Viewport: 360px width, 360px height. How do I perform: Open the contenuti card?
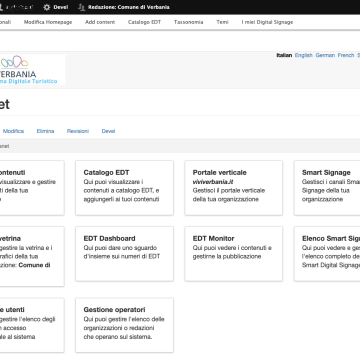(32, 188)
